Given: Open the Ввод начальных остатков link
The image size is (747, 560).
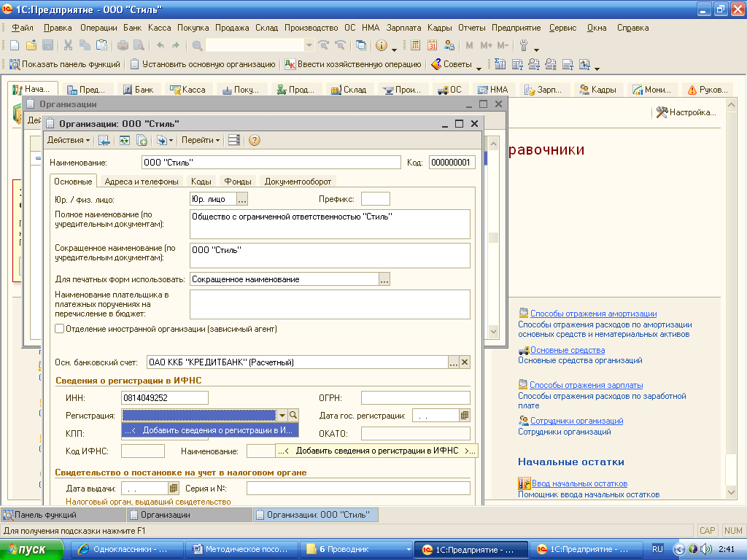Looking at the screenshot, I should pyautogui.click(x=579, y=483).
